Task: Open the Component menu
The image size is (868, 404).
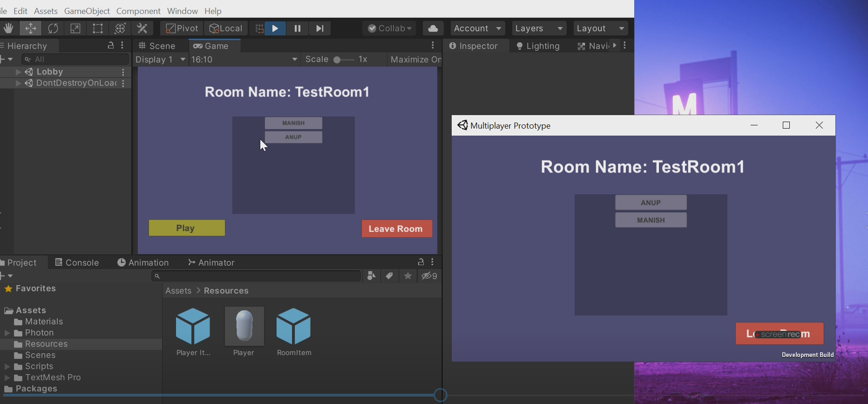Action: (x=138, y=11)
